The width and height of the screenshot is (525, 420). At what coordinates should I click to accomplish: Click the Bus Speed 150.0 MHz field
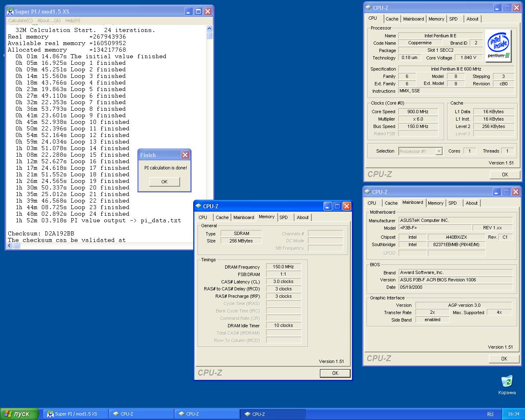pos(418,126)
